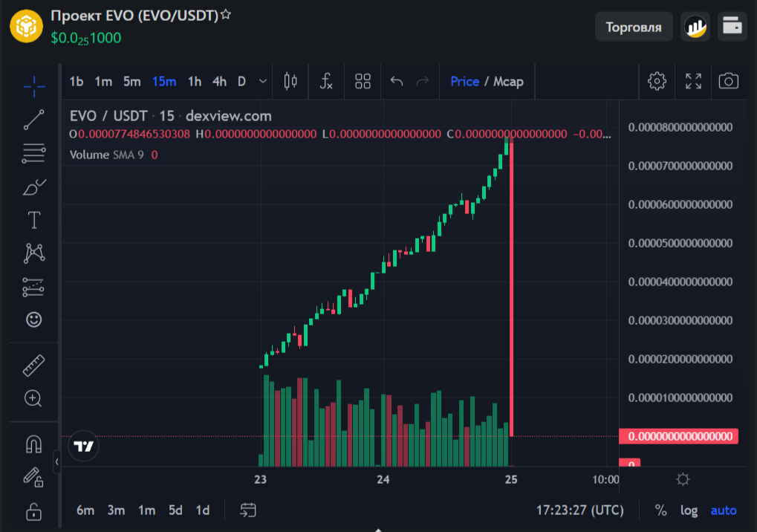The image size is (757, 532).
Task: Open chart settings gear
Action: point(657,82)
